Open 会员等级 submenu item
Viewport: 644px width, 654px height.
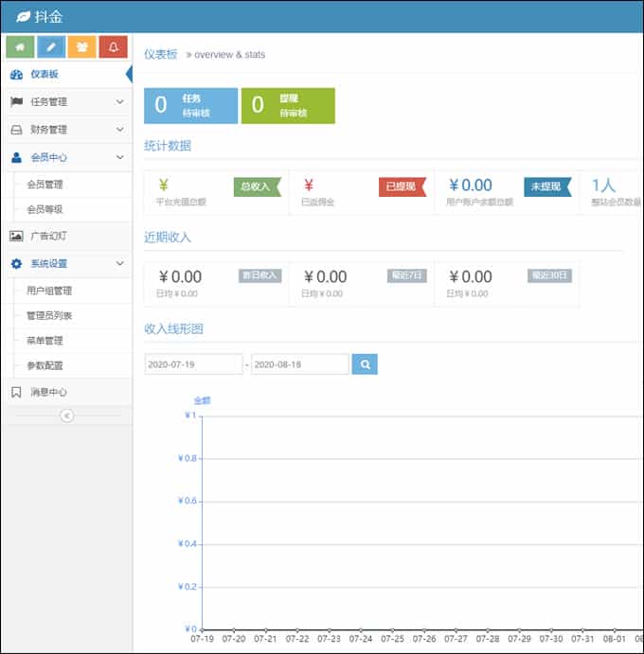45,209
